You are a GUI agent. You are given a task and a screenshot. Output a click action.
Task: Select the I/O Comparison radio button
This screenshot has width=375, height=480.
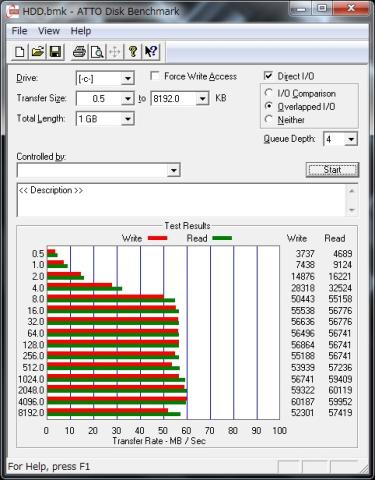(269, 93)
